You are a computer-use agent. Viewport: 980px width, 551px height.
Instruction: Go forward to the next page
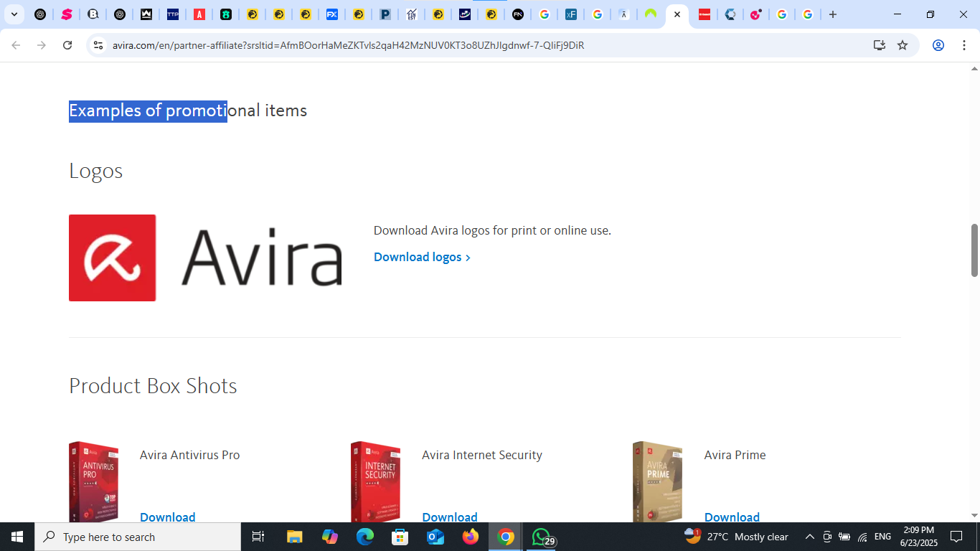pos(42,45)
